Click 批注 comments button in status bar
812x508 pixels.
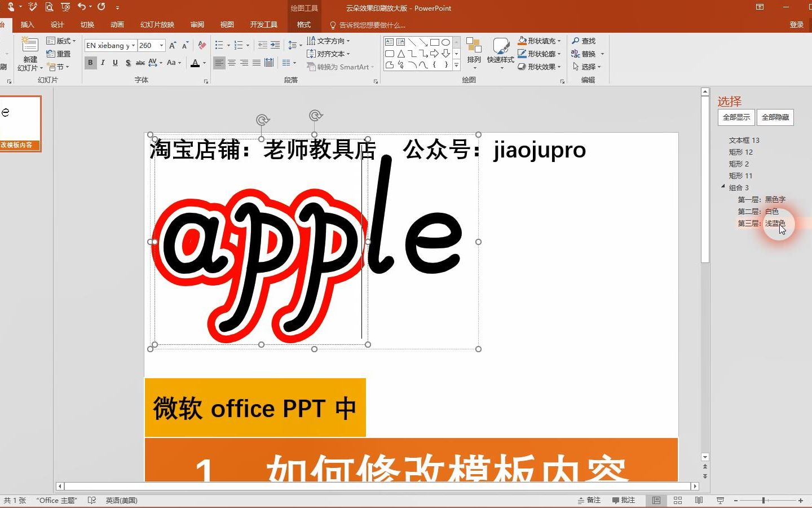coord(624,500)
